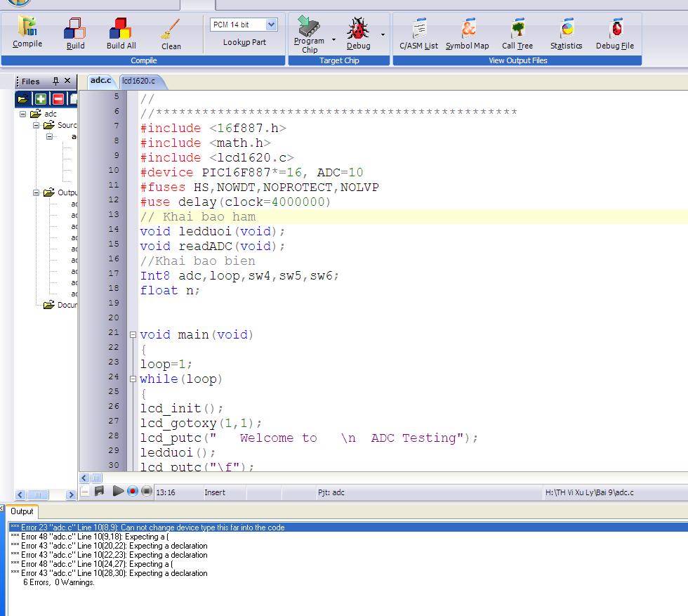Screen dimensions: 688x616
Task: Collapse the void main code fold marker
Action: pyautogui.click(x=133, y=335)
